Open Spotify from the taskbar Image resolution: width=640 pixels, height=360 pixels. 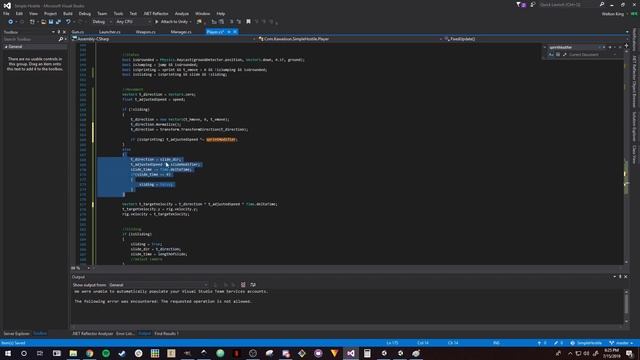(106, 353)
